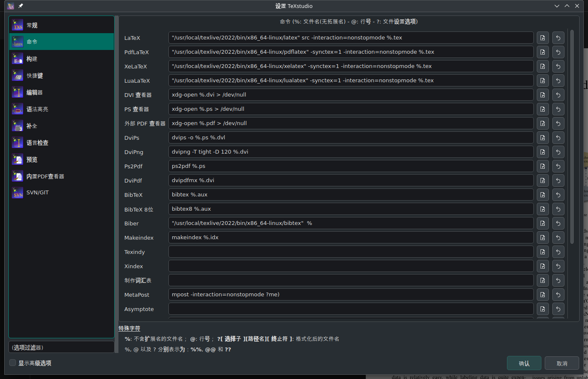The height and width of the screenshot is (379, 588).
Task: Reset LaTeX command to default
Action: [x=558, y=38]
